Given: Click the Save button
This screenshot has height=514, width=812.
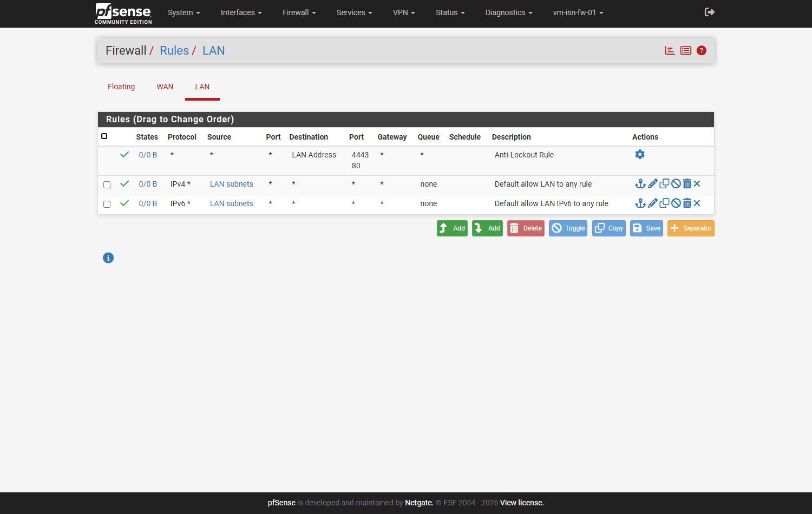Looking at the screenshot, I should 646,228.
